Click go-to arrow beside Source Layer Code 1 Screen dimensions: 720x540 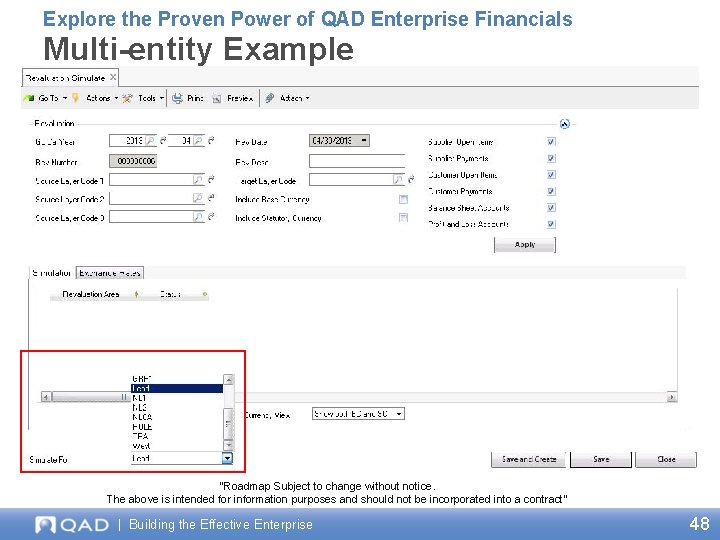211,179
